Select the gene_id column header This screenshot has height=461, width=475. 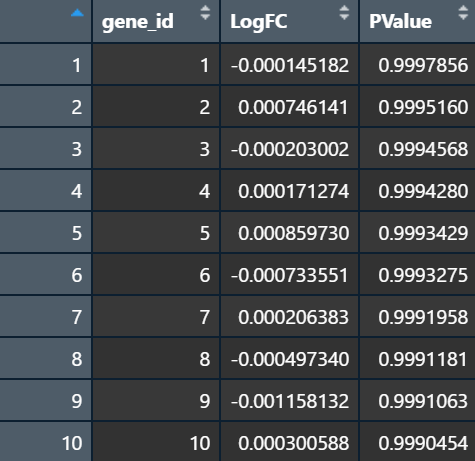156,21
